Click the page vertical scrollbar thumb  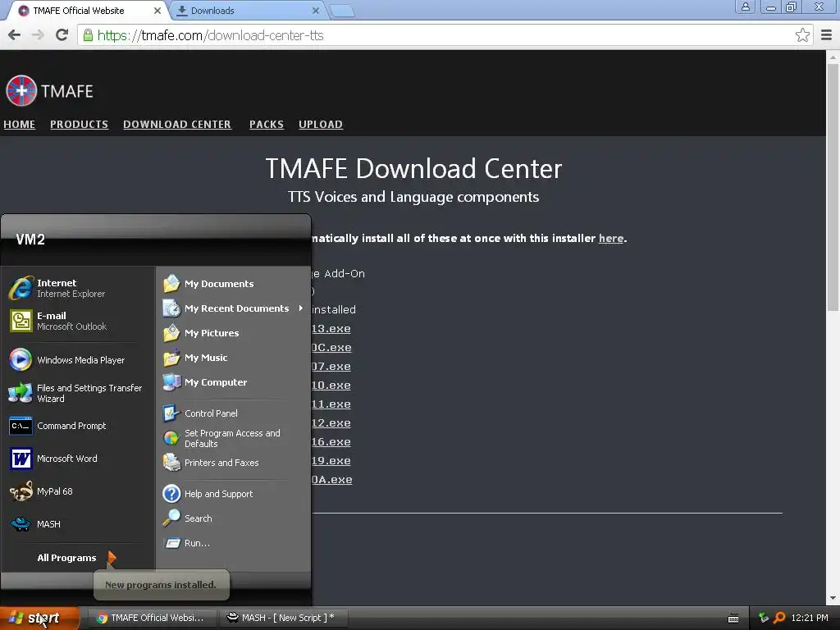click(833, 187)
